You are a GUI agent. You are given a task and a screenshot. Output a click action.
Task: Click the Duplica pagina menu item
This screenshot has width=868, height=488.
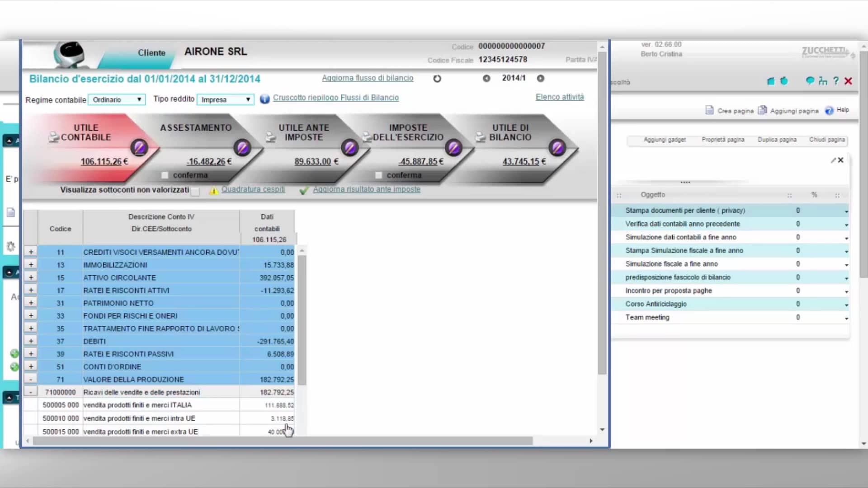(777, 140)
